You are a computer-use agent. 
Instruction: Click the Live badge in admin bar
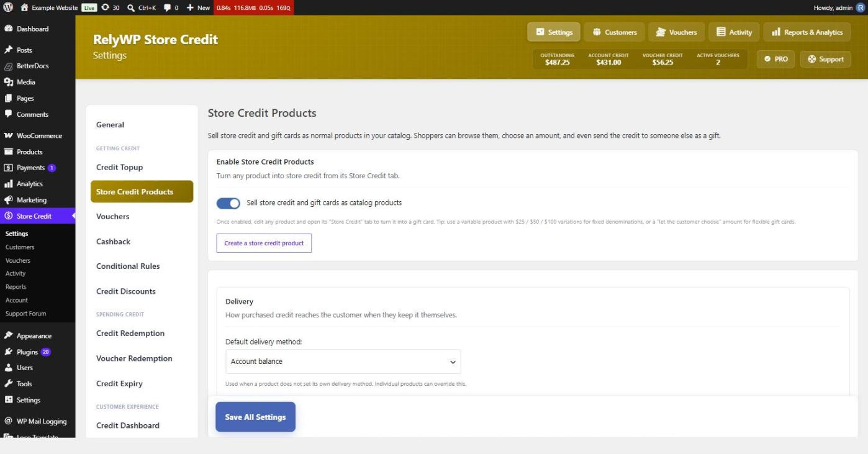[89, 7]
